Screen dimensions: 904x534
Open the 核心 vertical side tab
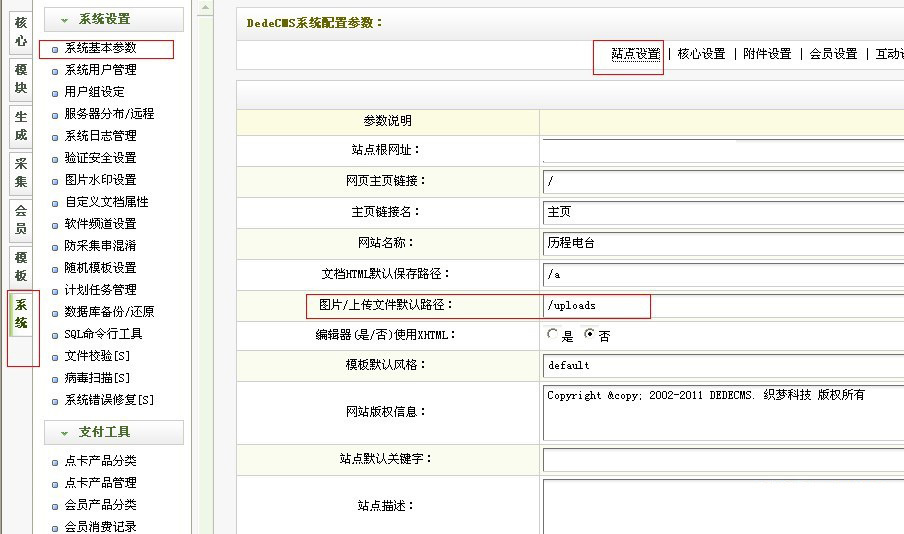(x=21, y=30)
